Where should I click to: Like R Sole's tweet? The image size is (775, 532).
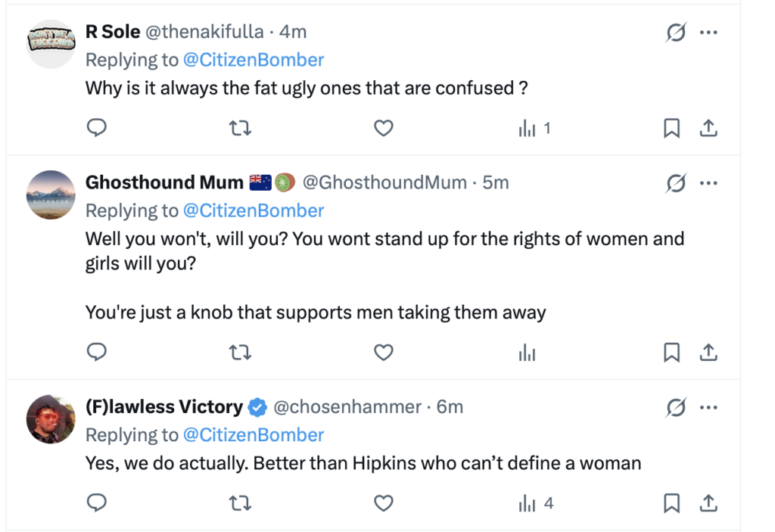(x=384, y=129)
